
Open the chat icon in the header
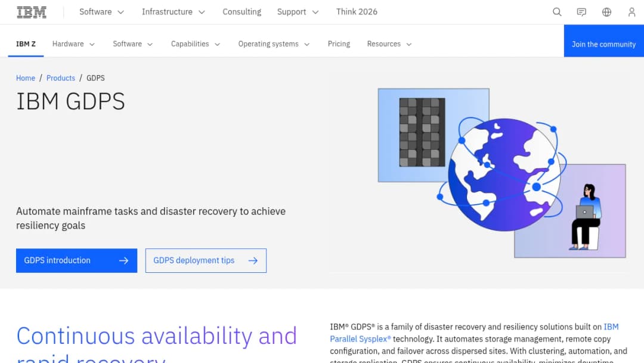581,12
